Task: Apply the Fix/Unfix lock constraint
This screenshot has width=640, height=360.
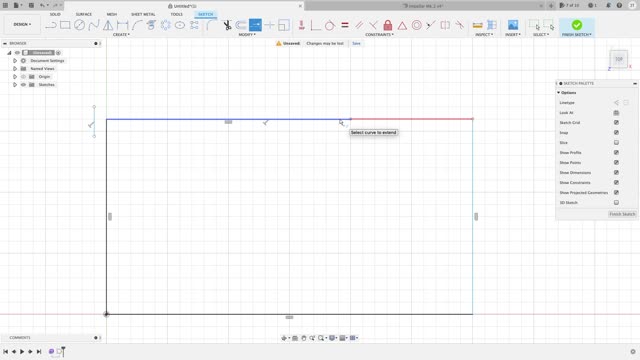Action: tap(388, 25)
